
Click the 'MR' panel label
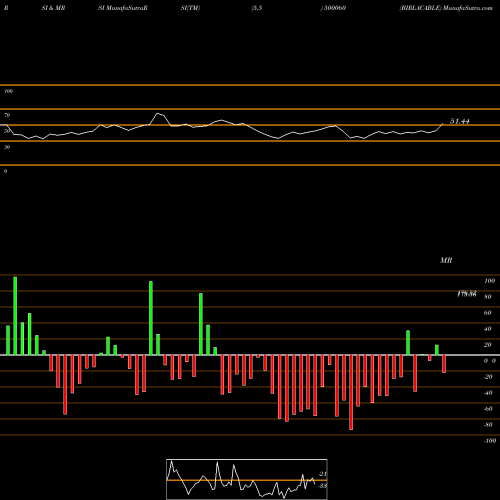tap(446, 260)
